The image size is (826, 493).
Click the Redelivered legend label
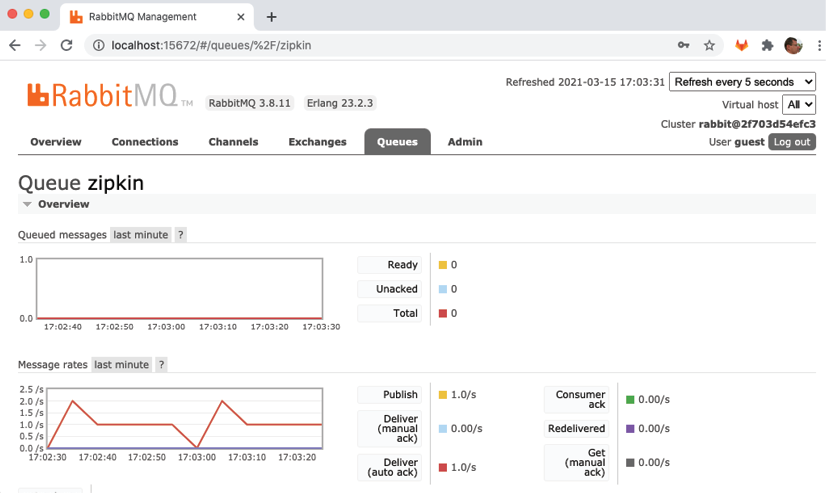pyautogui.click(x=576, y=428)
